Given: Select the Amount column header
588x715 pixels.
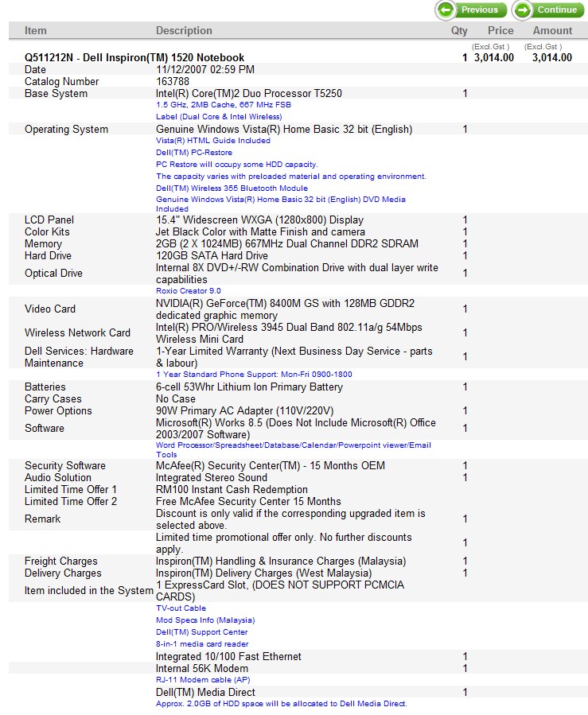Looking at the screenshot, I should point(552,30).
